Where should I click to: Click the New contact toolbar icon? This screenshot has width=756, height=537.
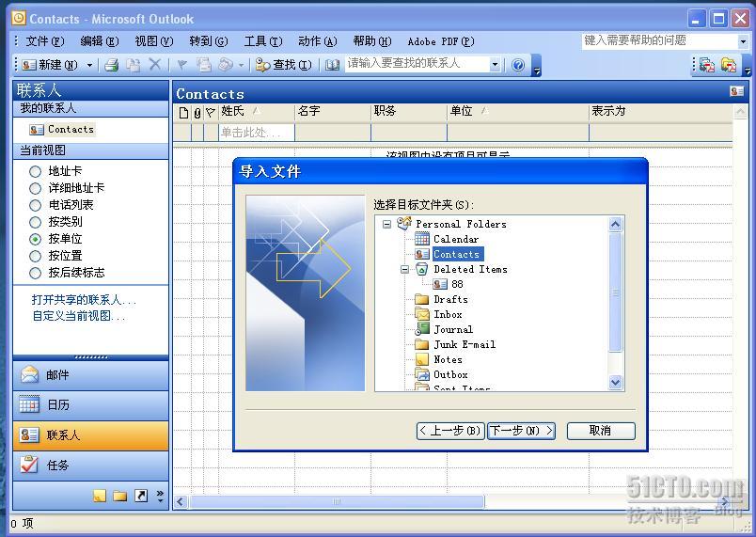(x=50, y=65)
